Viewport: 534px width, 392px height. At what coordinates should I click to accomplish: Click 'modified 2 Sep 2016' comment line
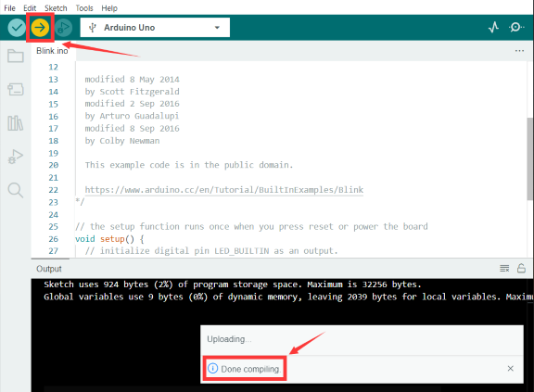(132, 104)
